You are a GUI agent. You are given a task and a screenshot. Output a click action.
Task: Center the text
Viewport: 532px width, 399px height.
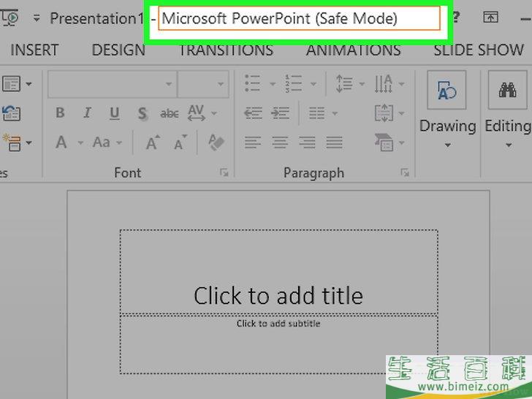[280, 142]
